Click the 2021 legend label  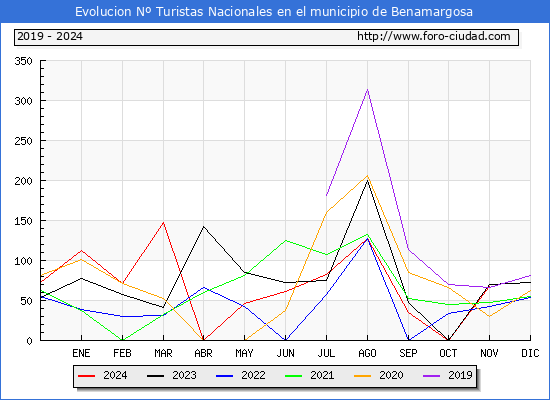322,375
